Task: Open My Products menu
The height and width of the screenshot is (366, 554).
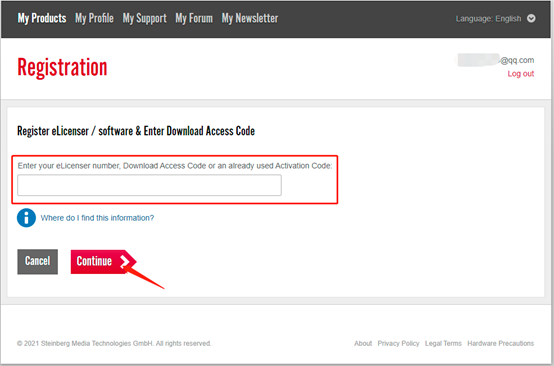Action: tap(42, 18)
